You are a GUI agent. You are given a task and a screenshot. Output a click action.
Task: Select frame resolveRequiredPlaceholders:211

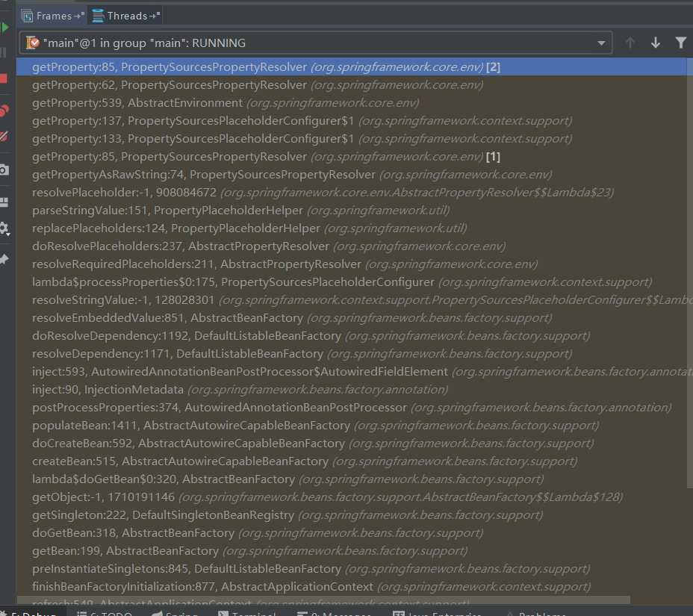[x=352, y=264]
